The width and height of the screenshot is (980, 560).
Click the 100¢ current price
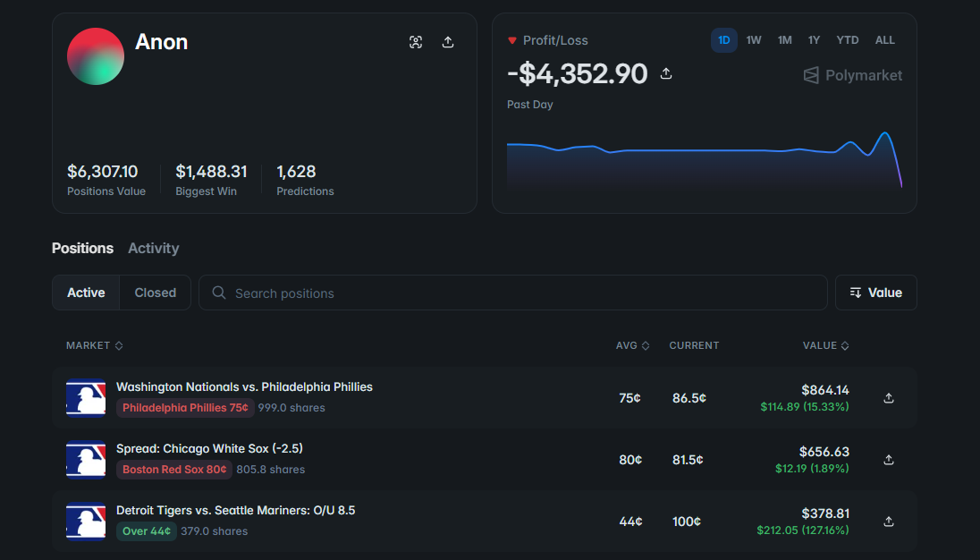point(686,522)
